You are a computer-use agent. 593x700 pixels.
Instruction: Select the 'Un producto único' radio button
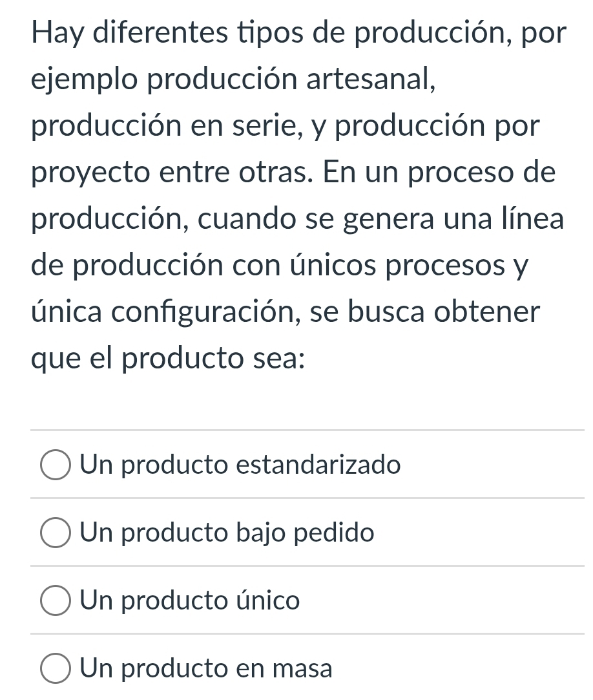[x=56, y=600]
